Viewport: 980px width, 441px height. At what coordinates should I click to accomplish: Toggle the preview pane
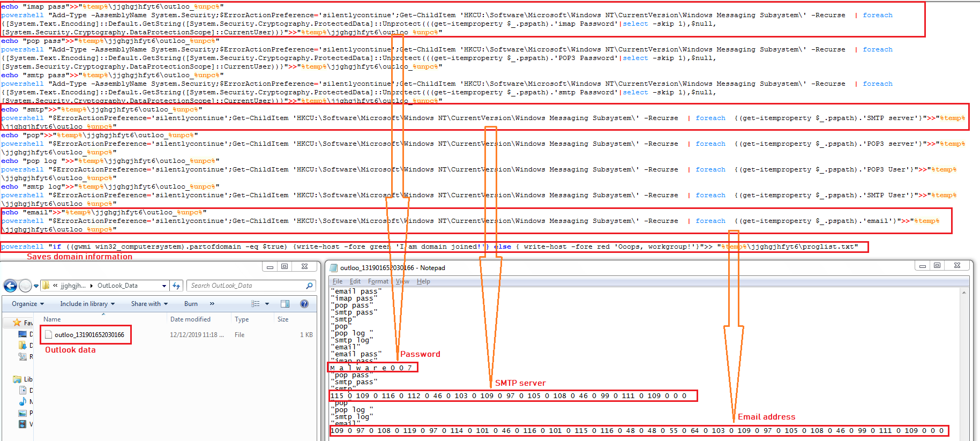click(285, 304)
